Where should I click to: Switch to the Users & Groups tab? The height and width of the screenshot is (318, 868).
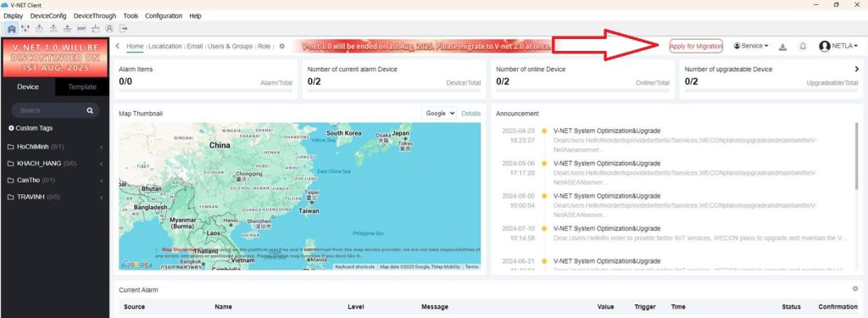pos(230,47)
